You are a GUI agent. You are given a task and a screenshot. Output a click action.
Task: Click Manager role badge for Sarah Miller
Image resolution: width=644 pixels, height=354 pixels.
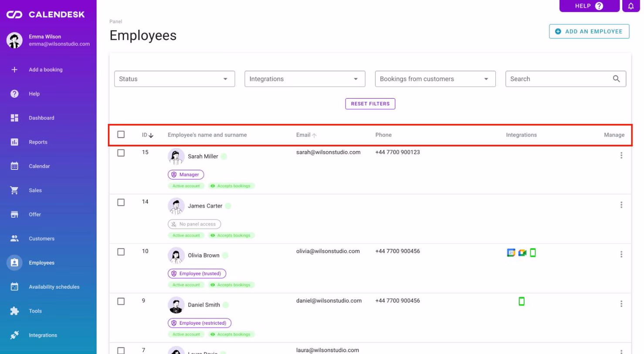point(186,174)
